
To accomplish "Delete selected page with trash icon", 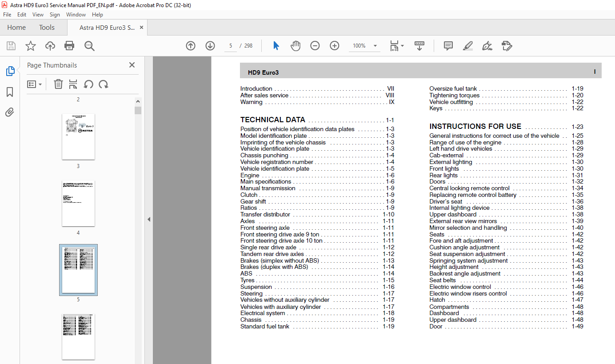I will point(58,84).
